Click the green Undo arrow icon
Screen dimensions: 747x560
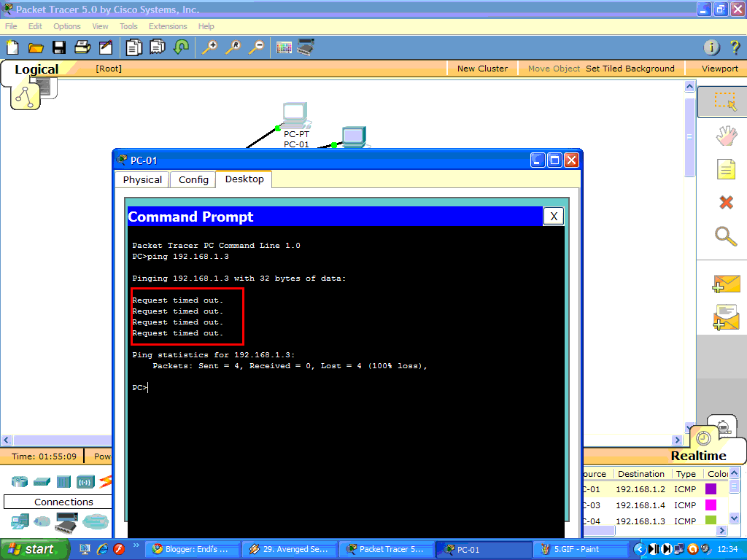point(181,47)
